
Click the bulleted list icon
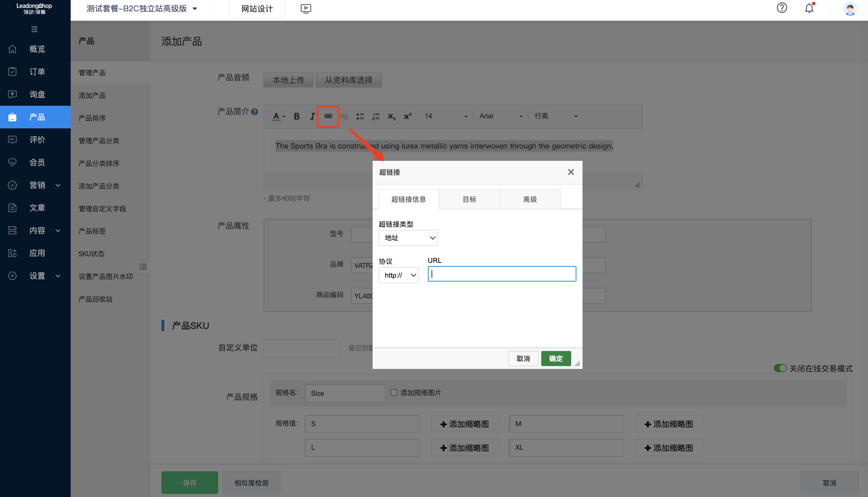360,116
